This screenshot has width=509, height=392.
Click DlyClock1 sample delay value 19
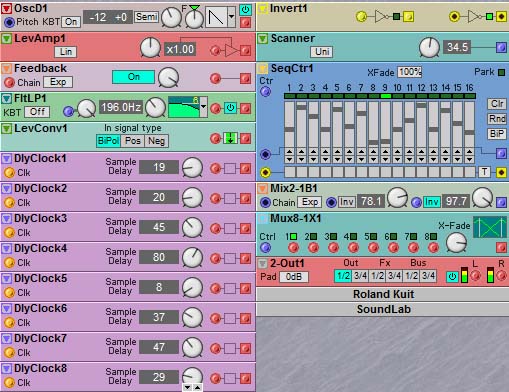(x=159, y=167)
